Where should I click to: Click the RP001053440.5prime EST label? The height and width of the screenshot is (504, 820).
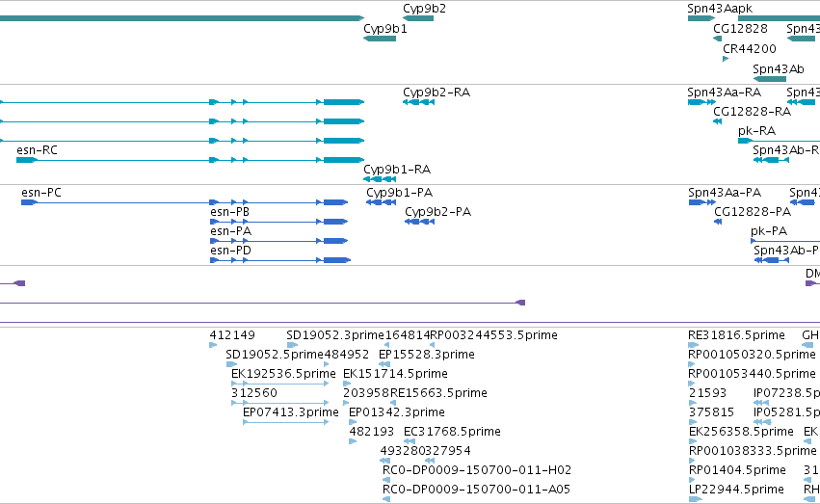point(752,374)
